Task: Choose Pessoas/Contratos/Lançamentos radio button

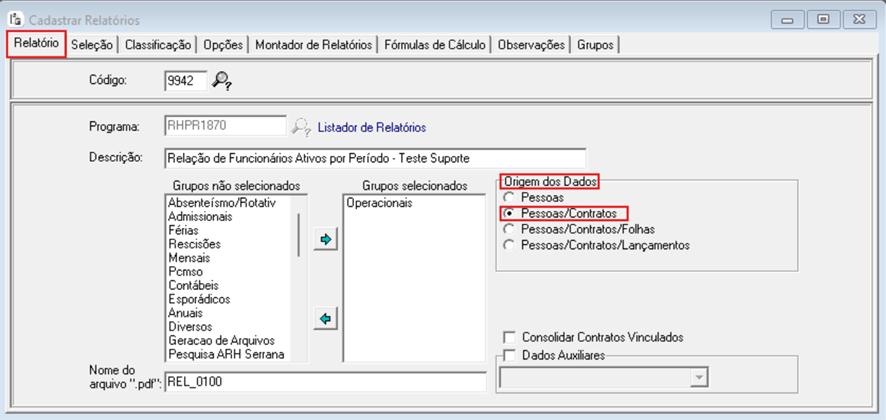Action: tap(509, 244)
